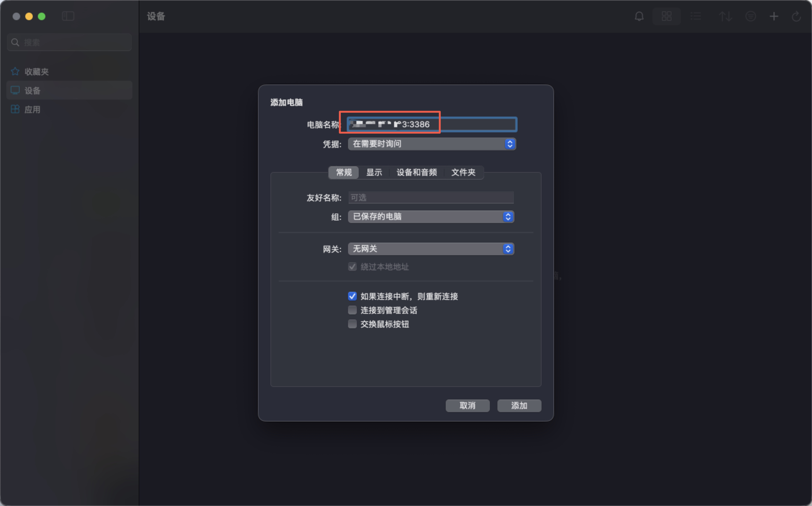Open 收藏夹 in the sidebar
812x506 pixels.
(37, 72)
